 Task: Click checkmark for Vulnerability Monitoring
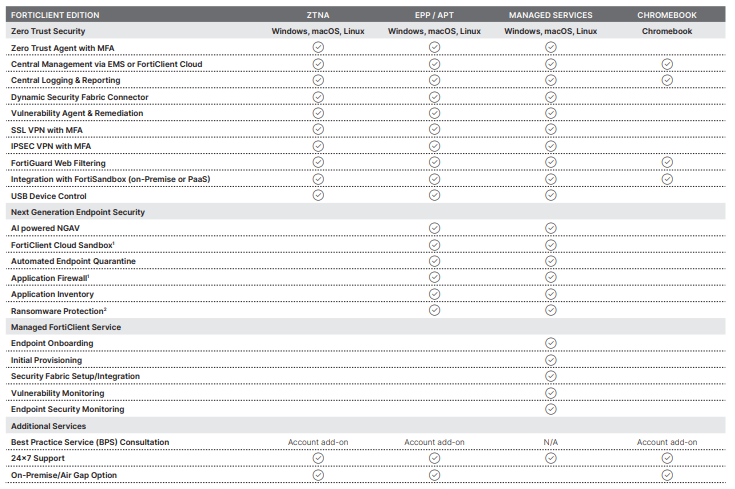pyautogui.click(x=551, y=393)
